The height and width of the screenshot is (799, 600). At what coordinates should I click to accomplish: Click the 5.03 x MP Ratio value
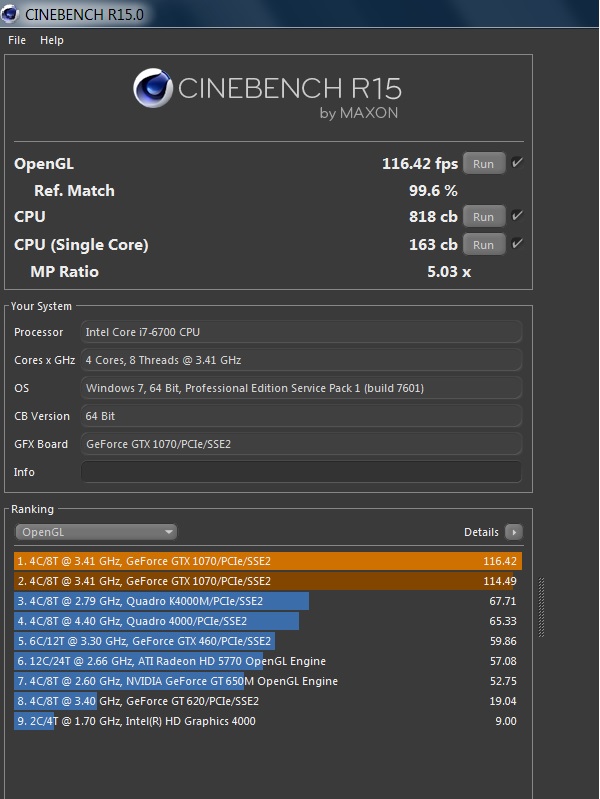[449, 272]
